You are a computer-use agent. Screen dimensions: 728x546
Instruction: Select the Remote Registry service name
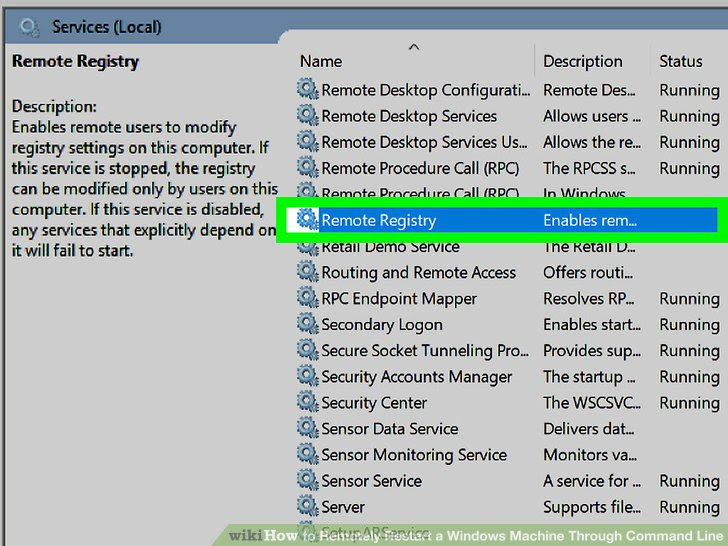click(379, 221)
